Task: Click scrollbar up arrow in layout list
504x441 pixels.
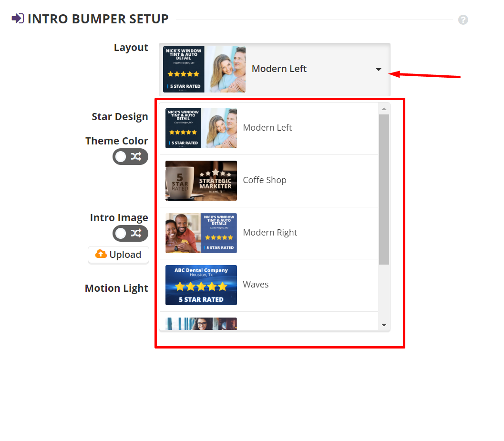Action: coord(384,109)
